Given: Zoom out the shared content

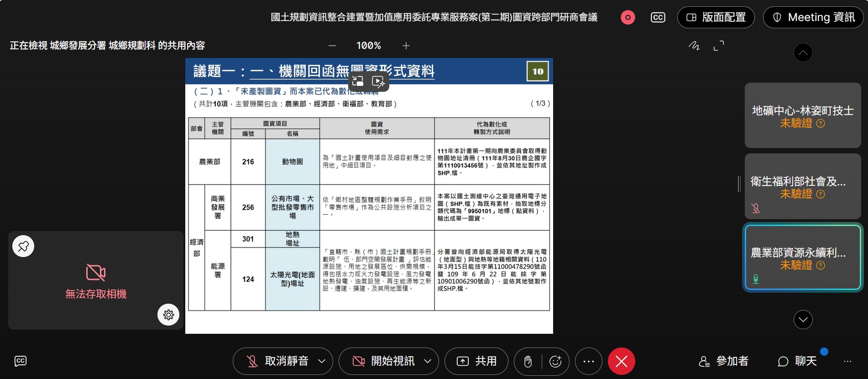Looking at the screenshot, I should 332,46.
